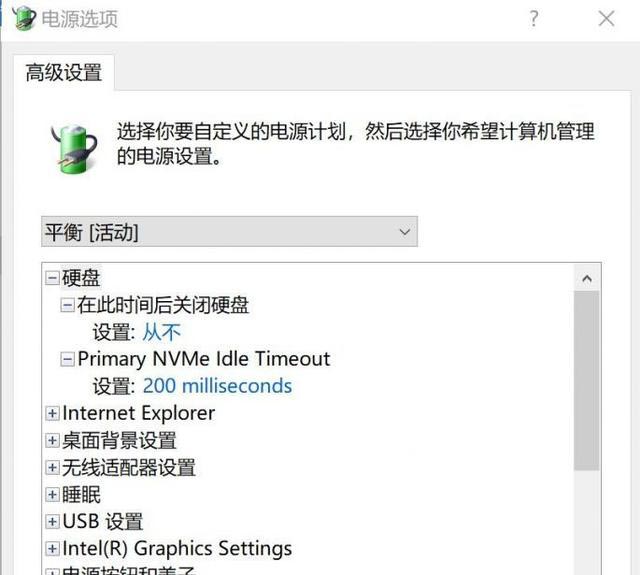Image resolution: width=640 pixels, height=575 pixels.
Task: Expand the USB 设置 node
Action: click(52, 522)
